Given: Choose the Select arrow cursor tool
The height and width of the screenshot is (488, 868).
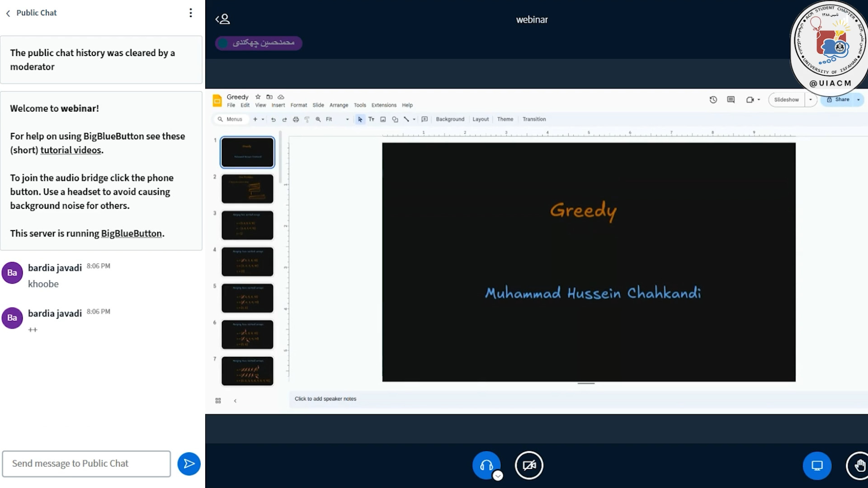Looking at the screenshot, I should [x=360, y=119].
